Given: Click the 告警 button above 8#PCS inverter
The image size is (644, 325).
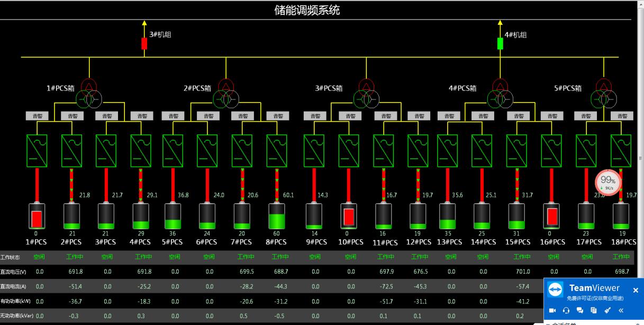Looking at the screenshot, I should [278, 116].
